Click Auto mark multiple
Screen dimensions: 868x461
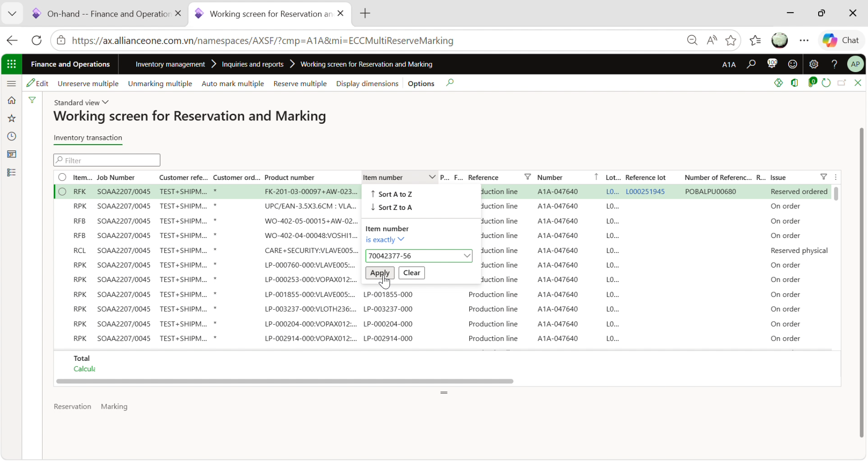tap(232, 83)
